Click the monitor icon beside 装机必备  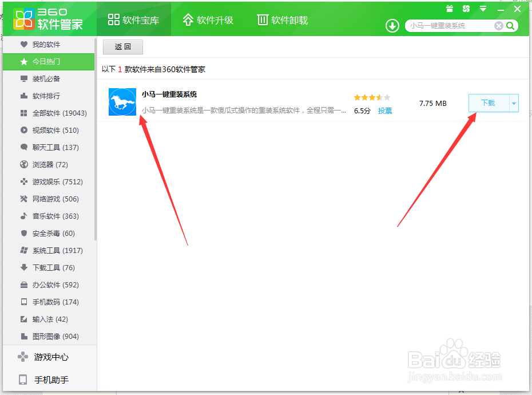24,79
